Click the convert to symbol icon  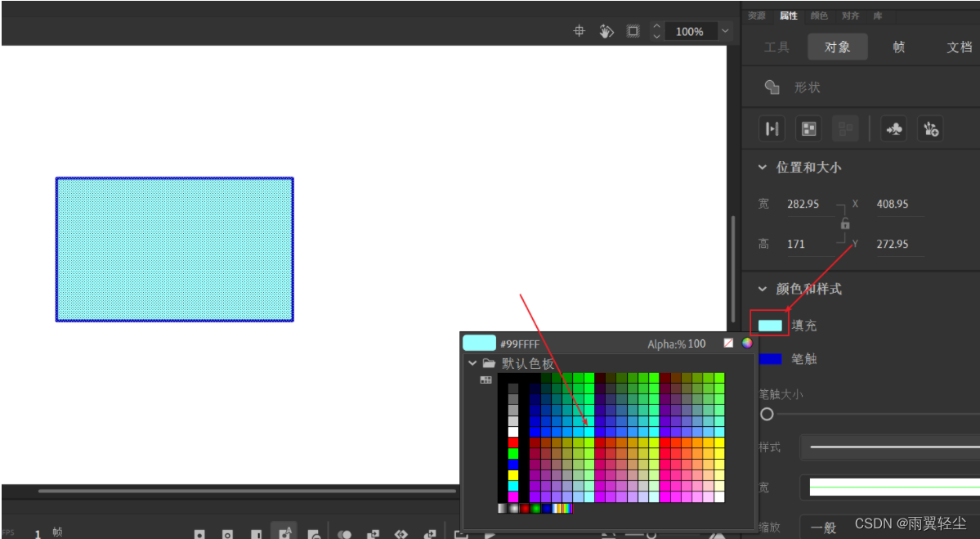coord(893,128)
